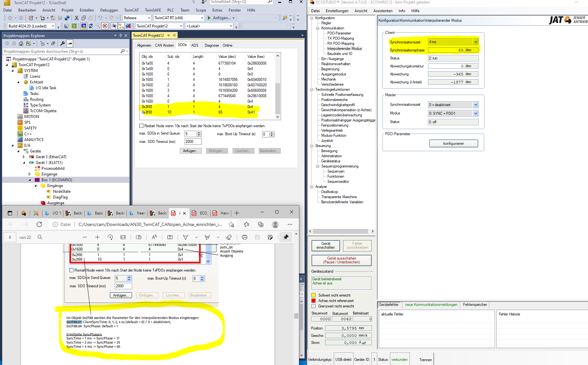Click Synchronisationsphase value field
Image resolution: width=588 pixels, height=365 pixels.
point(453,50)
